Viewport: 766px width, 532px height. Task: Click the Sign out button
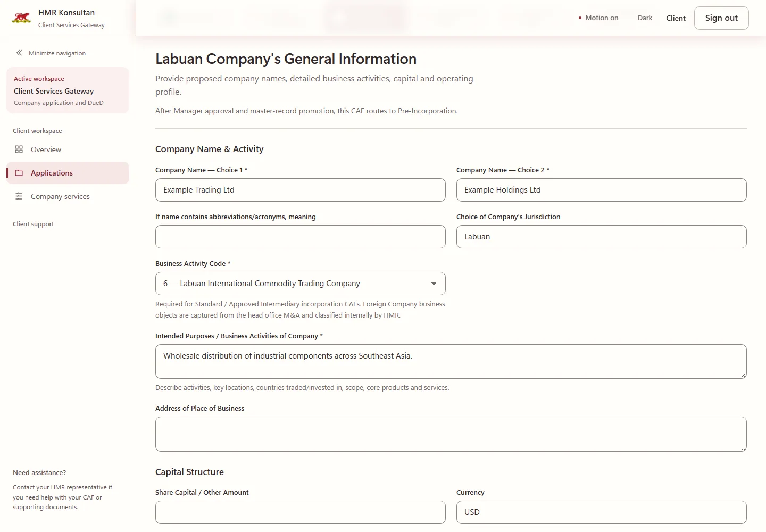point(721,18)
